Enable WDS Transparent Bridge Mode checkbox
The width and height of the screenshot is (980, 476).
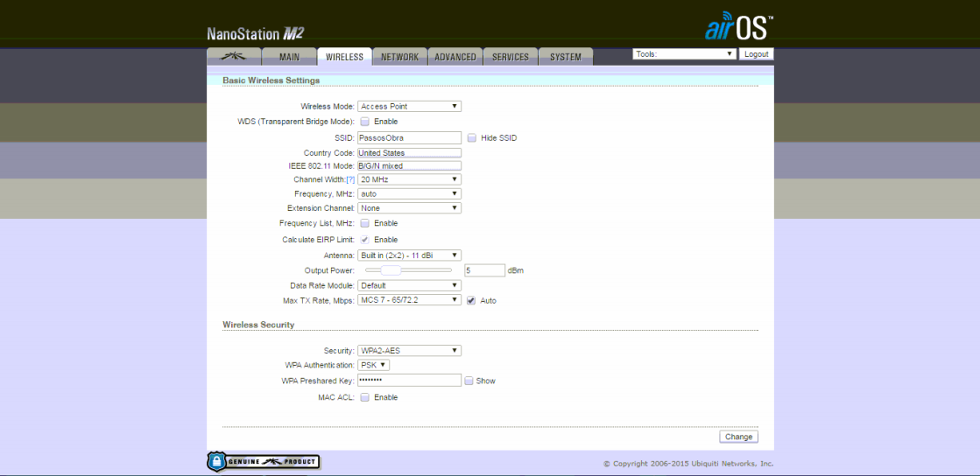tap(365, 121)
